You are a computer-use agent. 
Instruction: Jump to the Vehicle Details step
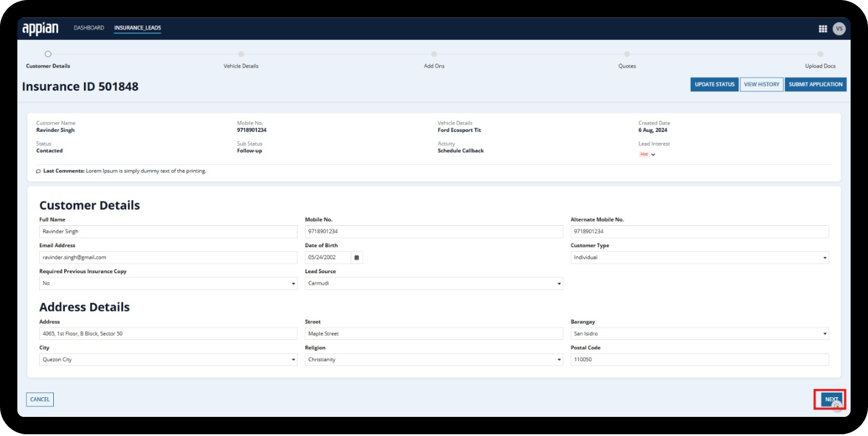[241, 60]
